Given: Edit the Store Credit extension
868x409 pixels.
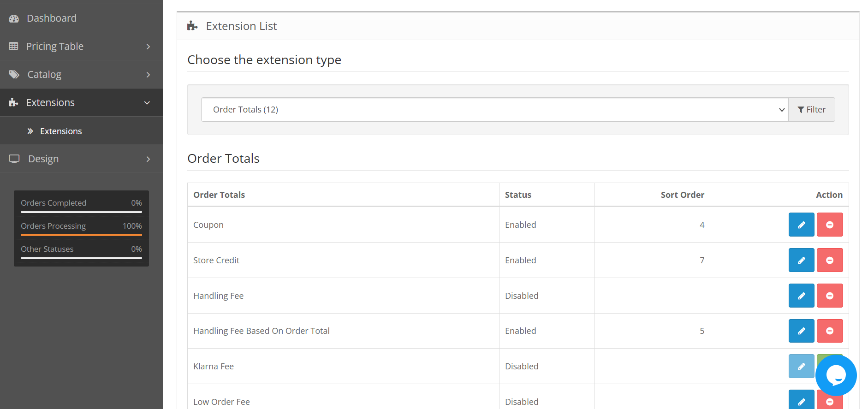Looking at the screenshot, I should click(x=801, y=260).
